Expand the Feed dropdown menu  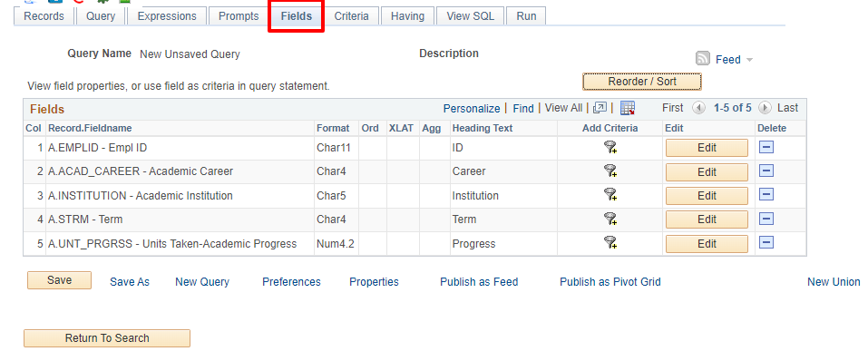tap(749, 59)
